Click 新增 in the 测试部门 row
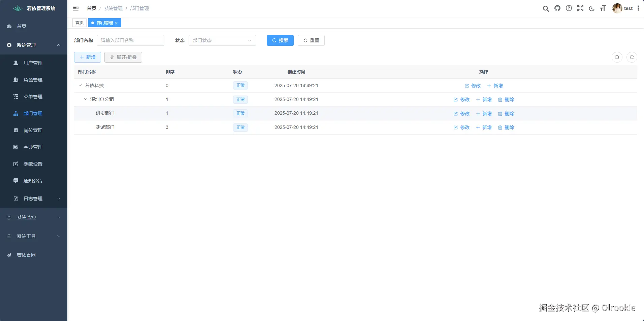Viewport: 644px width, 321px height. coord(484,128)
